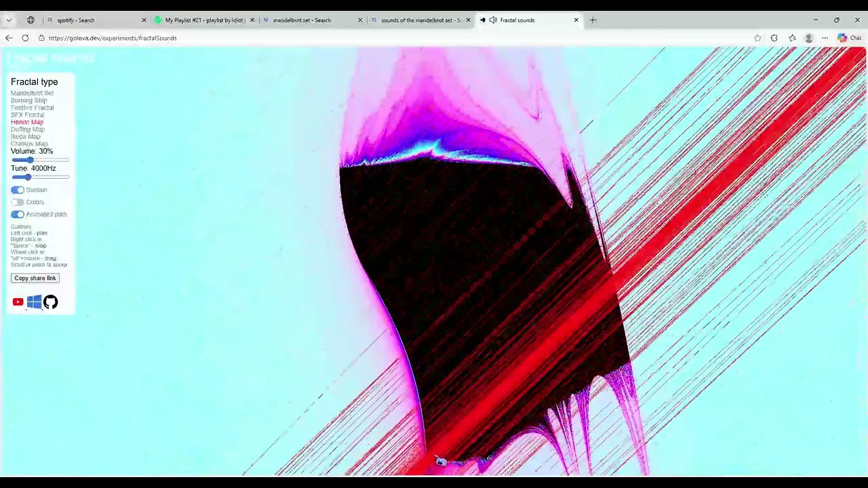Click the Tune: 4000Hz label

(33, 168)
